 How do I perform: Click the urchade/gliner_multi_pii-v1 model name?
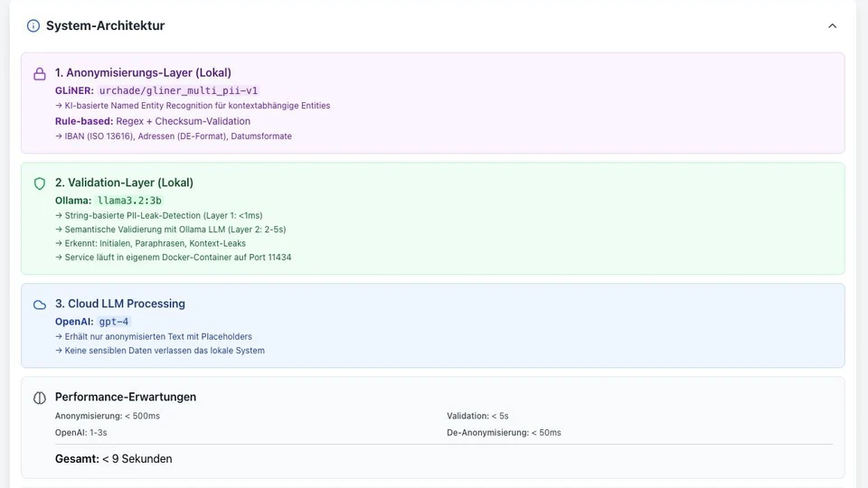178,90
